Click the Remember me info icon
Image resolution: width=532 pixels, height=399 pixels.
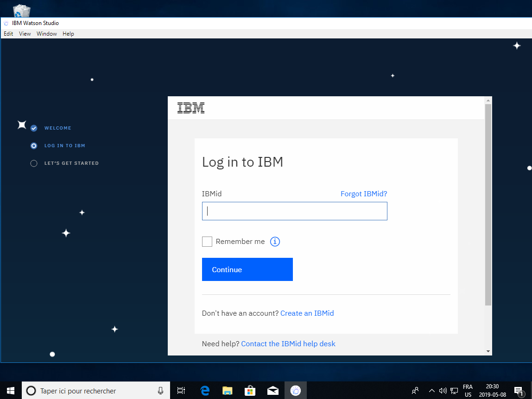click(x=275, y=242)
